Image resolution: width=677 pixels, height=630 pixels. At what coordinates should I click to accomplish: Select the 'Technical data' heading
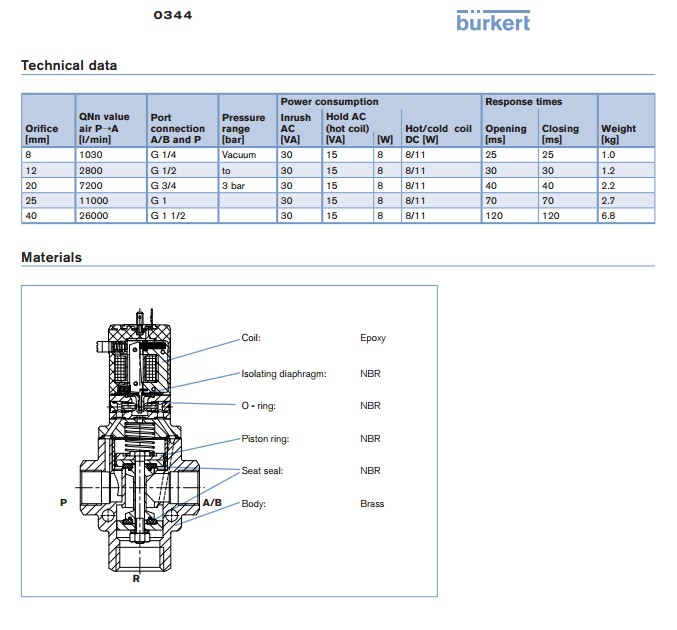69,65
